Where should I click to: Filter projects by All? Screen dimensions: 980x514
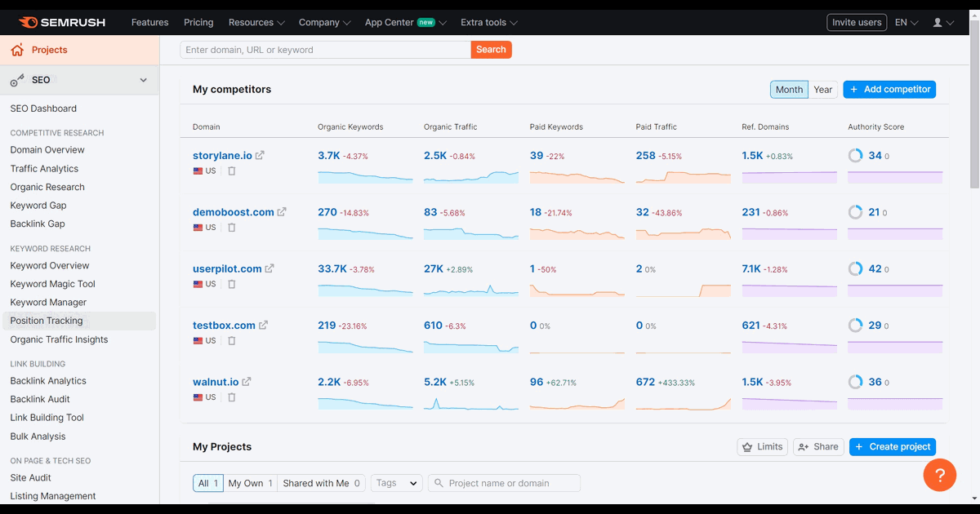click(x=208, y=483)
